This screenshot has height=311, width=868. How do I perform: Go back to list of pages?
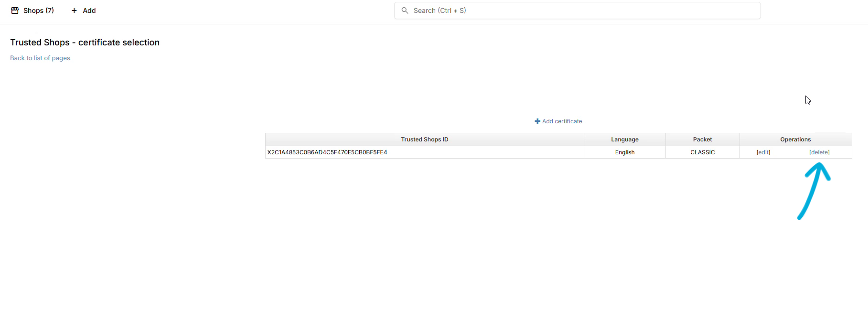[40, 58]
